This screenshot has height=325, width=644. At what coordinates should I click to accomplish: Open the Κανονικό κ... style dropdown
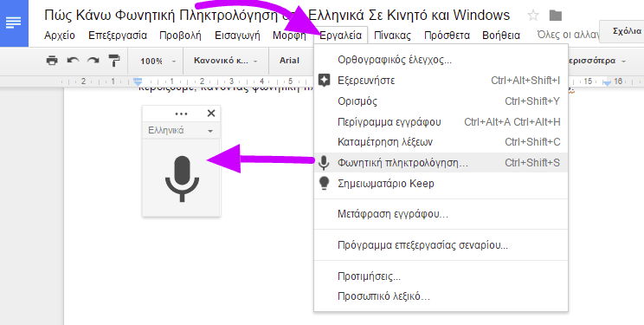[x=225, y=61]
